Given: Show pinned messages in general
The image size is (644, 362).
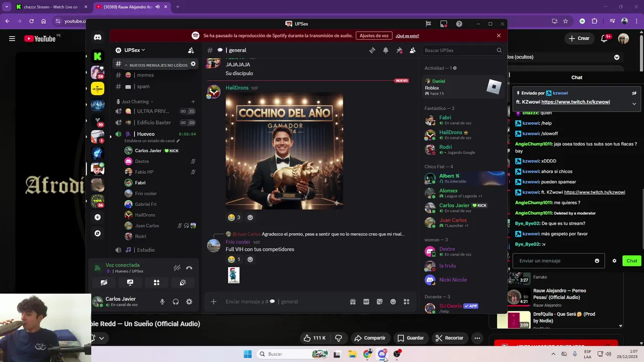Looking at the screenshot, I should coord(399,50).
